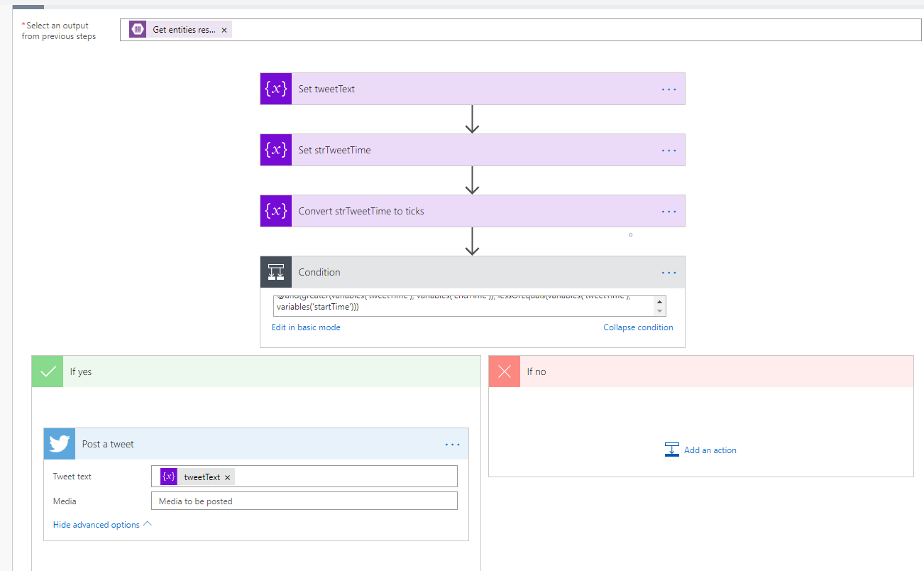The height and width of the screenshot is (571, 924).
Task: Click Add an action in If no branch
Action: (x=710, y=450)
